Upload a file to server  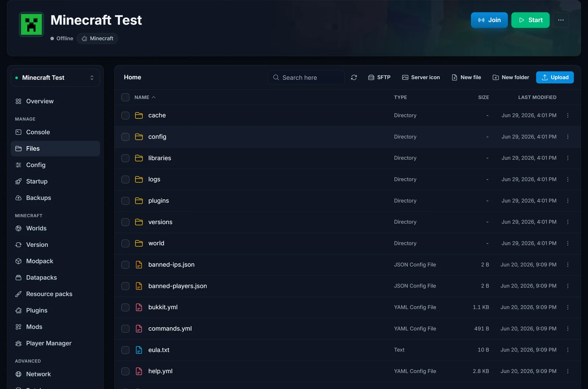(x=555, y=78)
